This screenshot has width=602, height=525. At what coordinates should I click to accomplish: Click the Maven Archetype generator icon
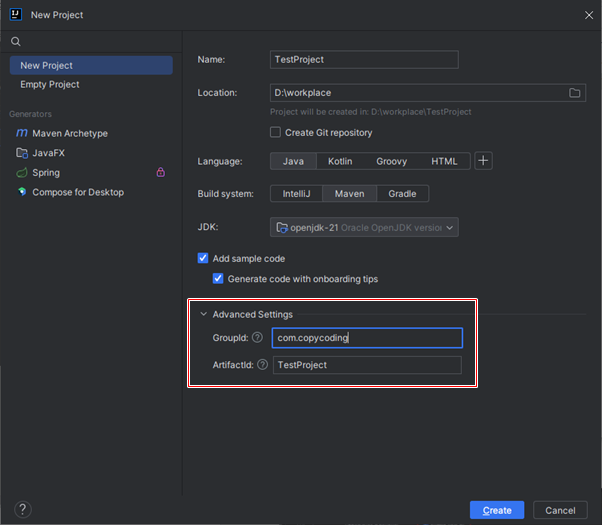[22, 133]
